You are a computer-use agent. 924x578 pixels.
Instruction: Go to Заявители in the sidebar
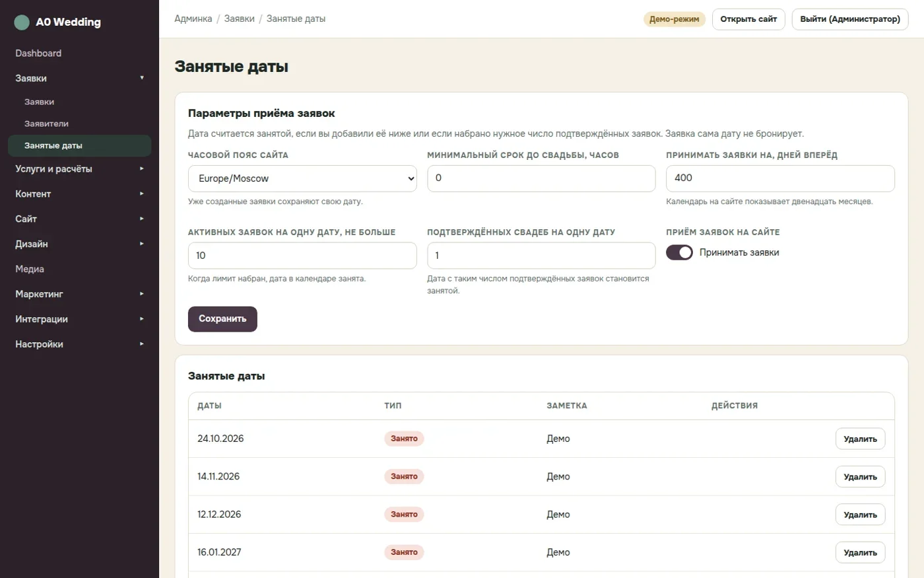(79, 124)
